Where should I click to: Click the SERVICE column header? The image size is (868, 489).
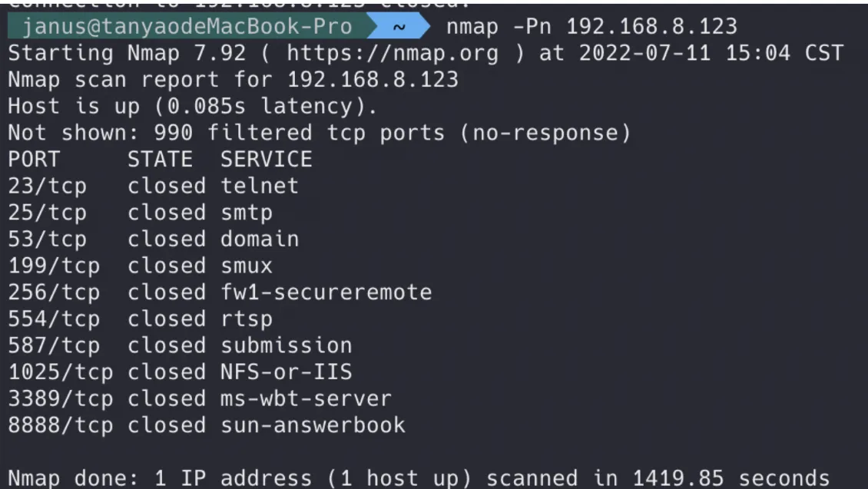click(x=267, y=159)
